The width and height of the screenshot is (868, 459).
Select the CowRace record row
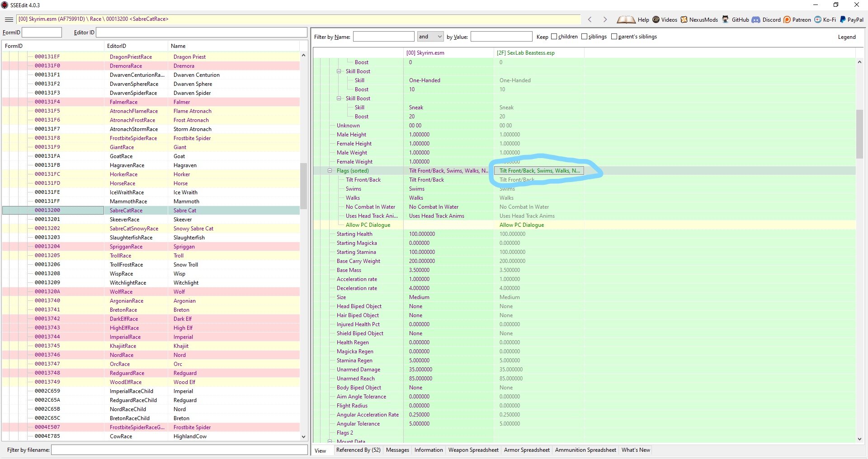(x=151, y=436)
